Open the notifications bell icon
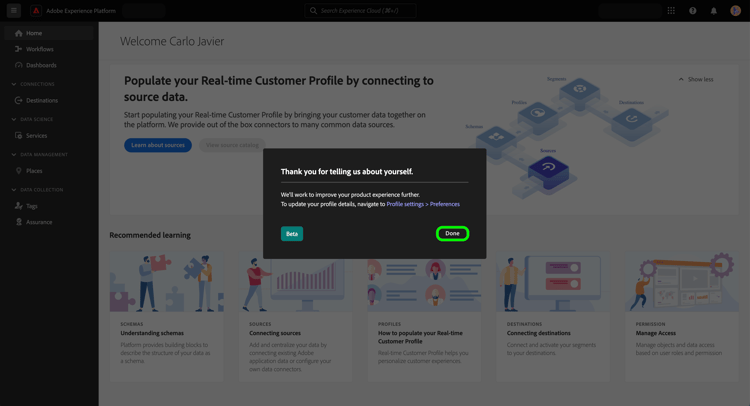The image size is (750, 406). [x=714, y=11]
